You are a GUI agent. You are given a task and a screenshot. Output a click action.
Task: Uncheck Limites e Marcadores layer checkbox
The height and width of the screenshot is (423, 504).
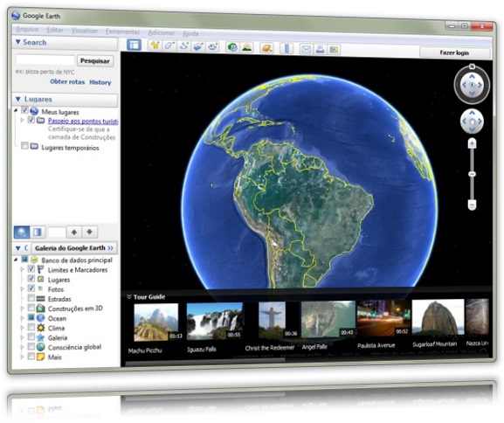[31, 268]
